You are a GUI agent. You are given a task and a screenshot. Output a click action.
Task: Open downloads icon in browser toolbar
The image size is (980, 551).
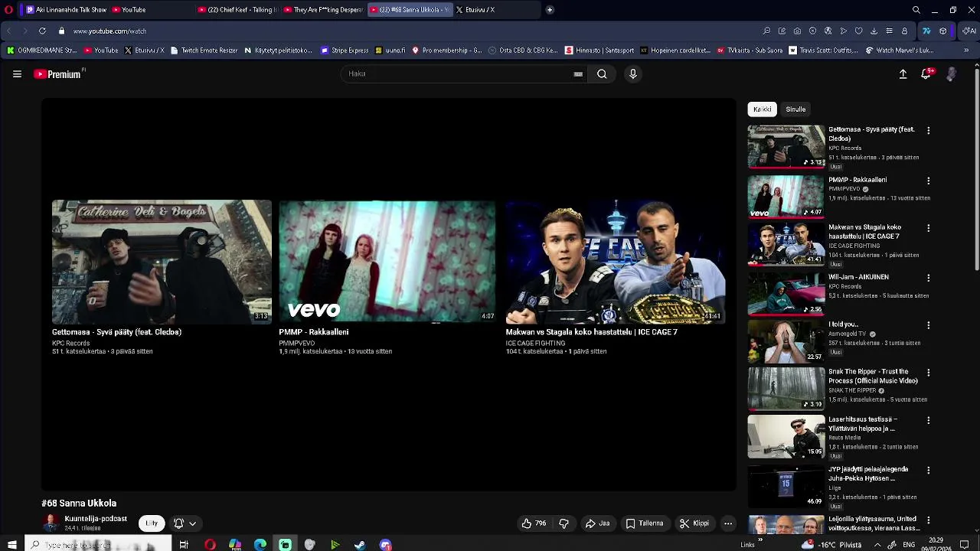tap(874, 31)
